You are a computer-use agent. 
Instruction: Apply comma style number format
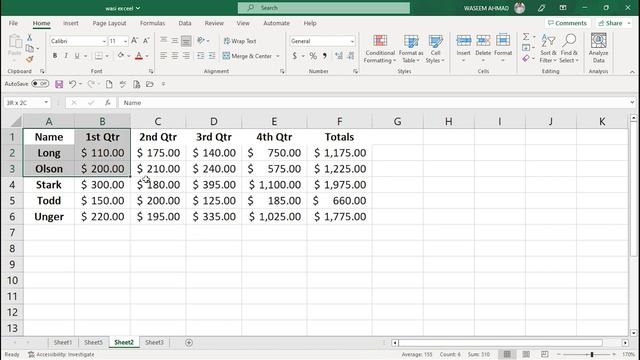(325, 56)
